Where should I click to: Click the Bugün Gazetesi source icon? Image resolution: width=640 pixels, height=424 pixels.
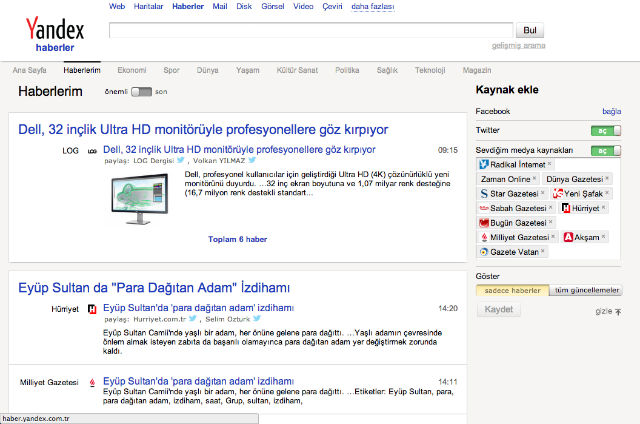[484, 222]
